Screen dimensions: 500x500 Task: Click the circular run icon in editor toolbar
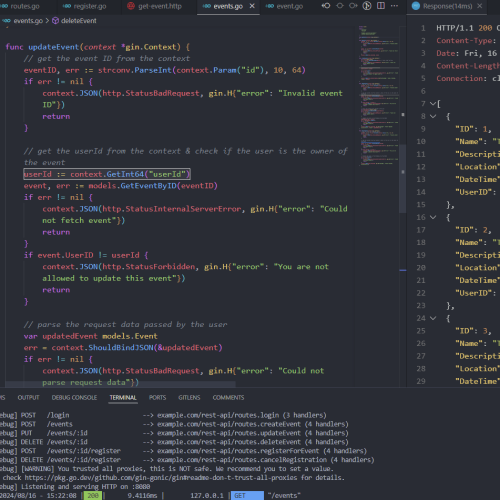click(367, 6)
